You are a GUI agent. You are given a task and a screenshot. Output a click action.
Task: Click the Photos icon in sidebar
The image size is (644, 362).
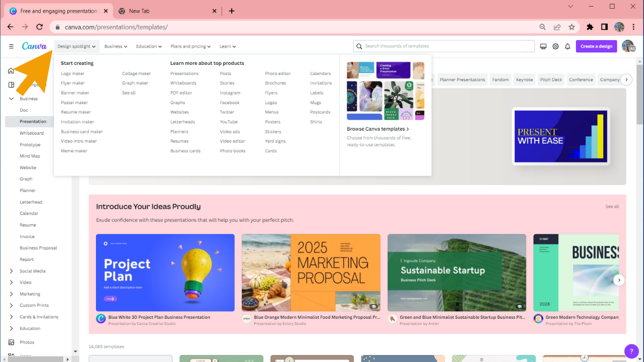pyautogui.click(x=11, y=342)
